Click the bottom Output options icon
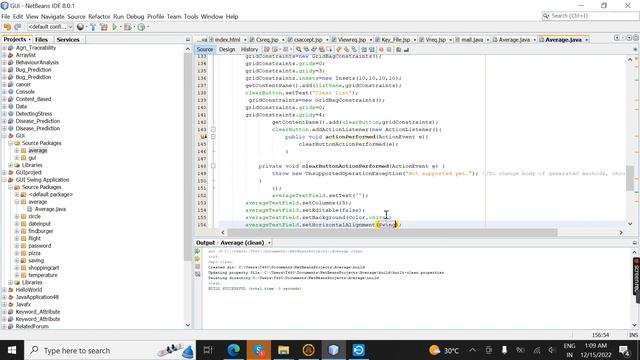 (198, 274)
